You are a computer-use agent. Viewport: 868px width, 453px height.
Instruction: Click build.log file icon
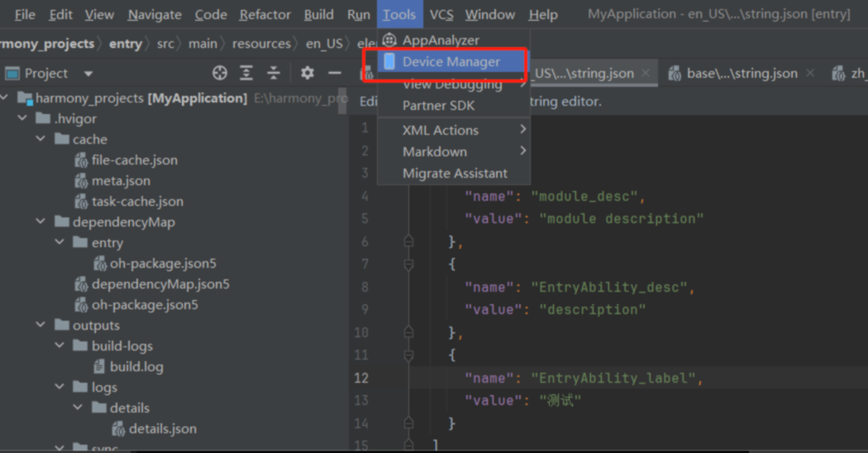99,366
